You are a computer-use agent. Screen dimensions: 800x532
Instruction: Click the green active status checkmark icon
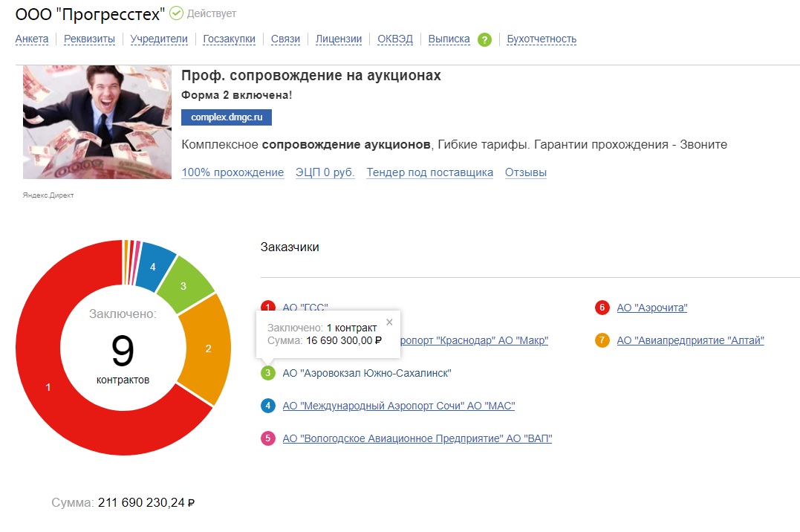[x=176, y=13]
